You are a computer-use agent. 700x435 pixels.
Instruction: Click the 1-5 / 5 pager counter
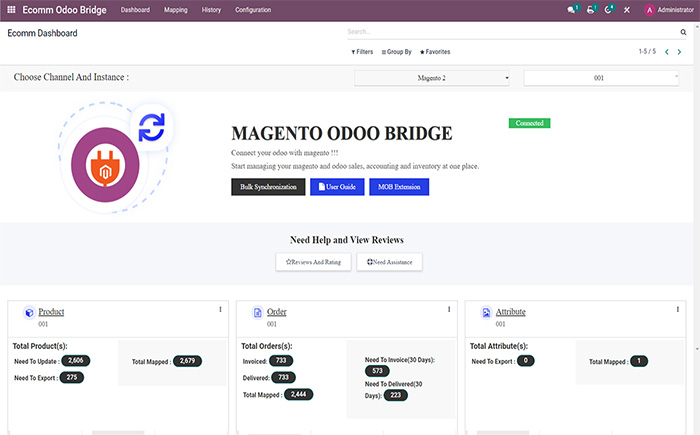point(647,51)
